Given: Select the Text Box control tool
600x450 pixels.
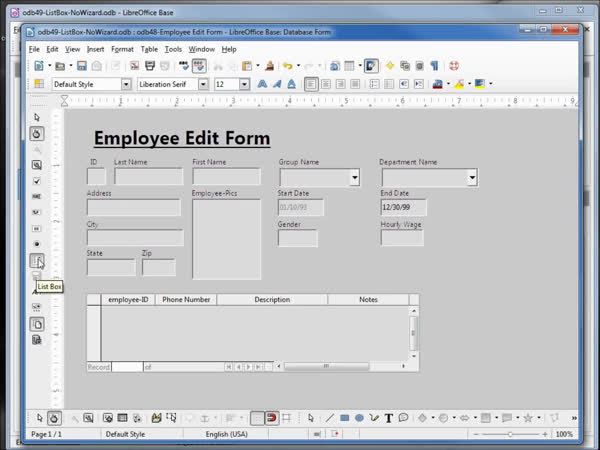Looking at the screenshot, I should [37, 197].
